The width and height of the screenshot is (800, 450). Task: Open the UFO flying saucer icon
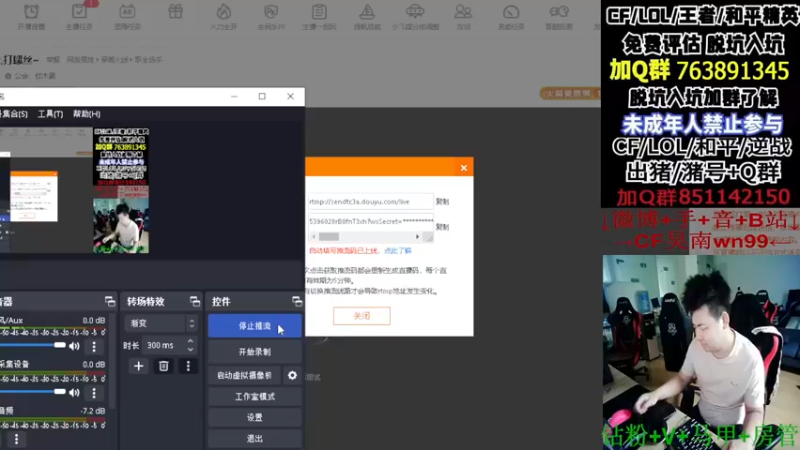[415, 16]
